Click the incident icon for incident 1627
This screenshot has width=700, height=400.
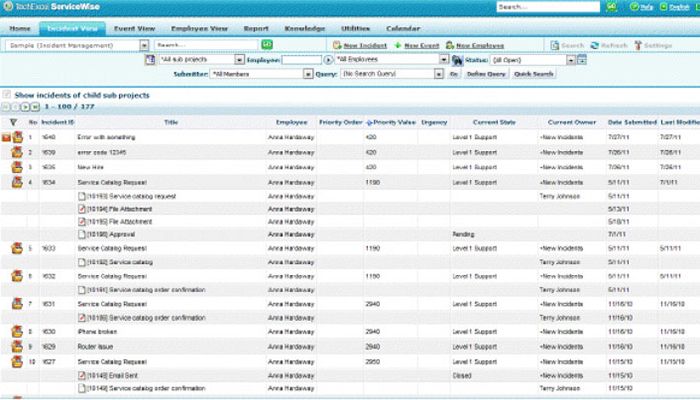pos(17,361)
